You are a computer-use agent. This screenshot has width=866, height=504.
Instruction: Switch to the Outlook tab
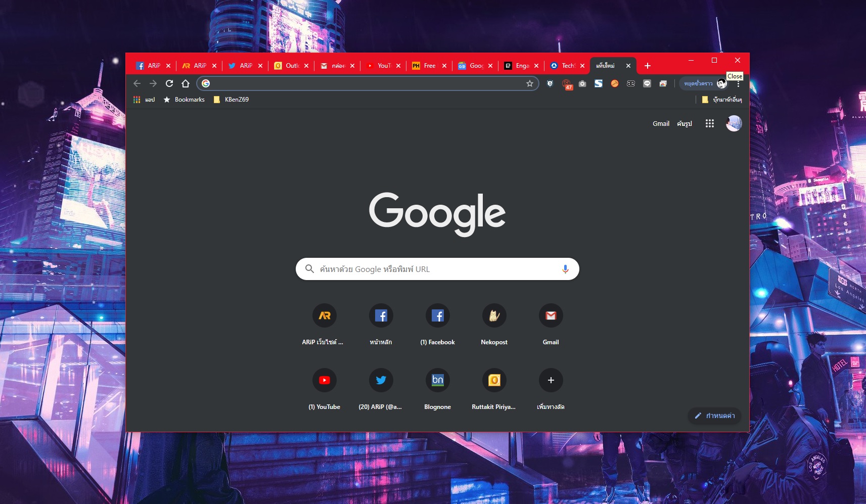[288, 66]
